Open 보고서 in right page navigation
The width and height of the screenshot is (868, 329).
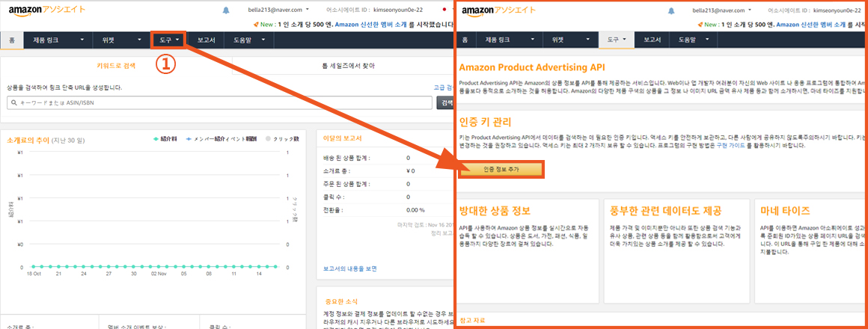coord(652,40)
